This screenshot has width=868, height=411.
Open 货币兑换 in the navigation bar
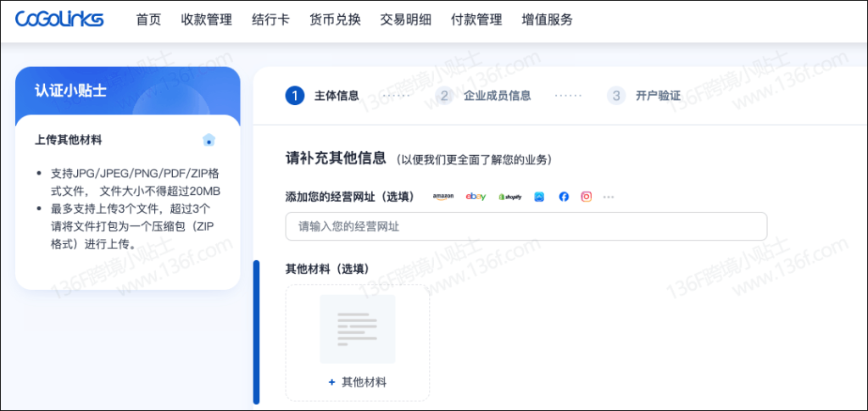(x=335, y=19)
